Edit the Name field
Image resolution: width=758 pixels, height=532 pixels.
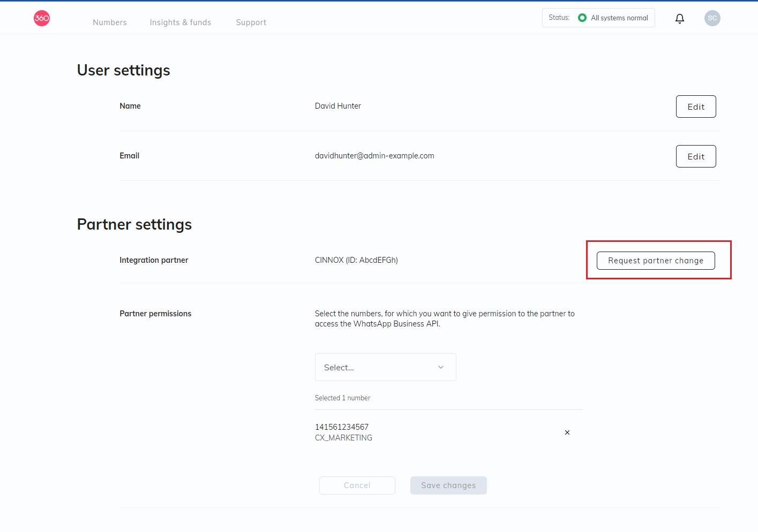(x=695, y=107)
